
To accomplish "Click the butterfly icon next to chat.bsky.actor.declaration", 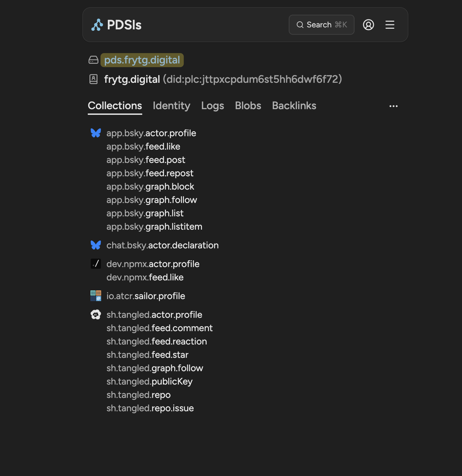I will [96, 245].
